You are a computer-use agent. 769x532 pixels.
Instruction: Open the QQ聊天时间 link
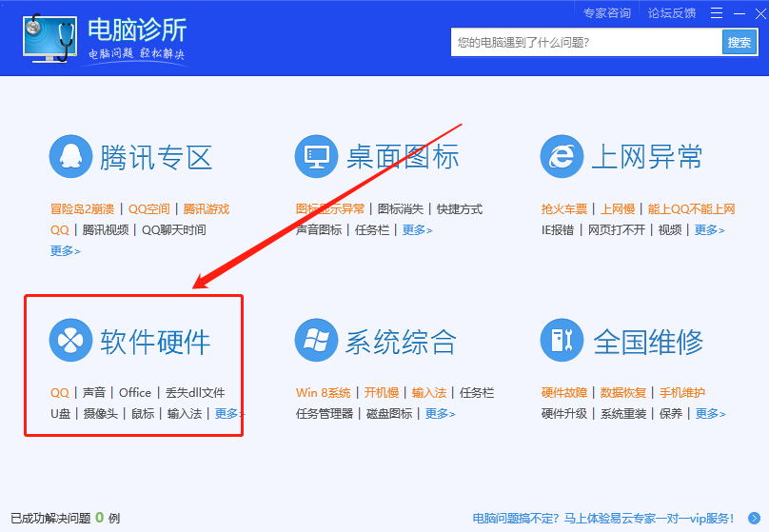coord(173,229)
